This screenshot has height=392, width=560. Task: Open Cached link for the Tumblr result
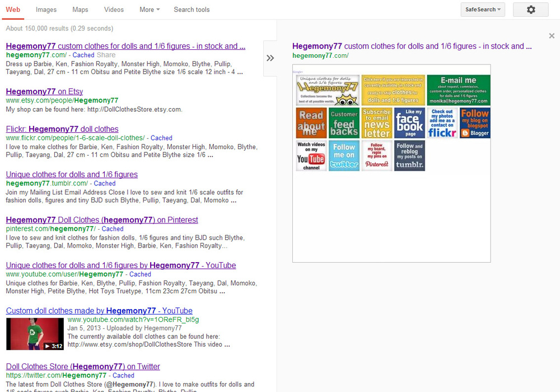tap(105, 183)
